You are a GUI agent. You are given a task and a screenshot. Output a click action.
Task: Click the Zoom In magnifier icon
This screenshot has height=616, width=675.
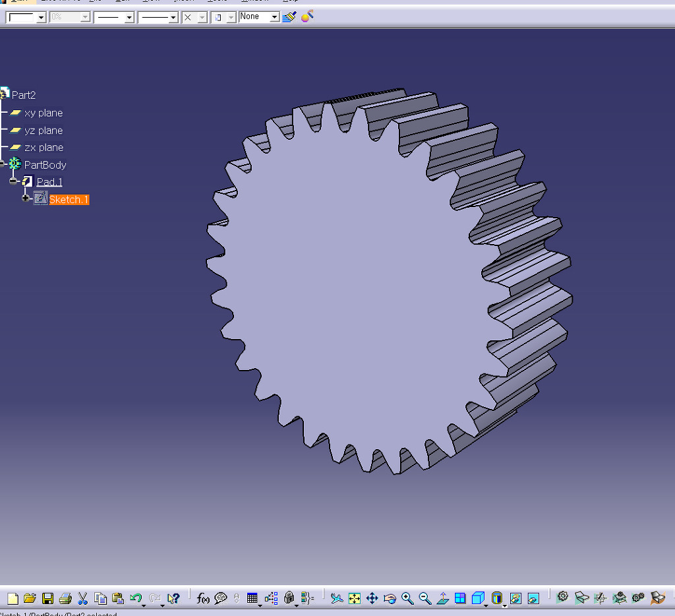point(407,598)
